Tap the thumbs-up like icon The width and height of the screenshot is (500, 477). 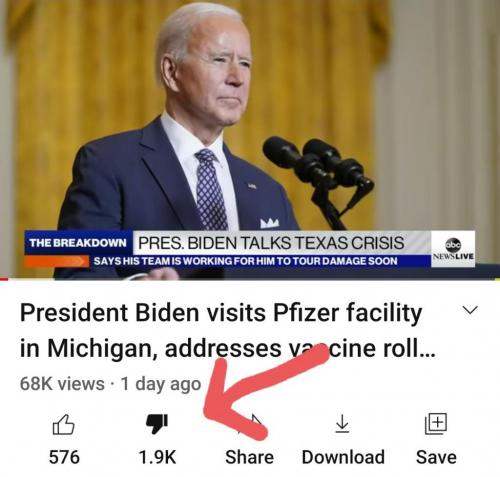(63, 424)
